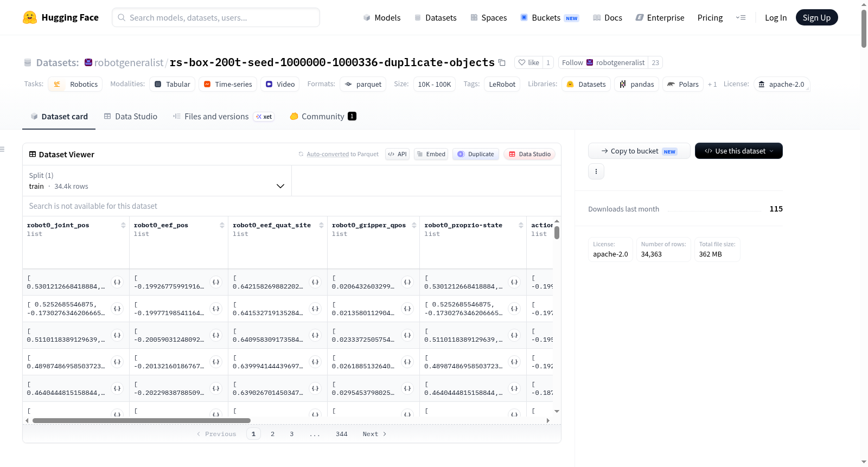Click the Log In link
The image size is (868, 467).
pyautogui.click(x=776, y=17)
